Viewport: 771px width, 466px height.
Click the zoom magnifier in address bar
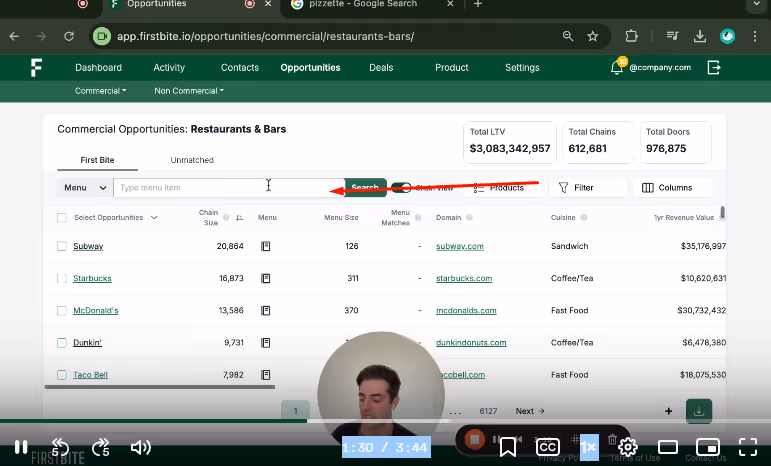coord(568,36)
